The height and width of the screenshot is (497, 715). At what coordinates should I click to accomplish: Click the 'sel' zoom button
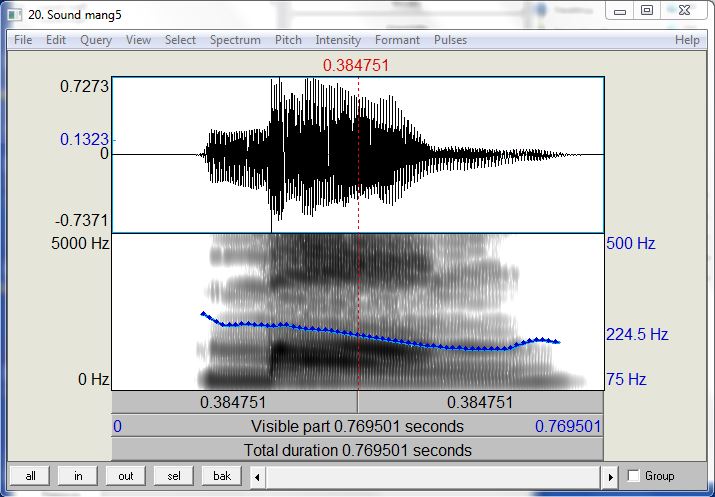174,476
